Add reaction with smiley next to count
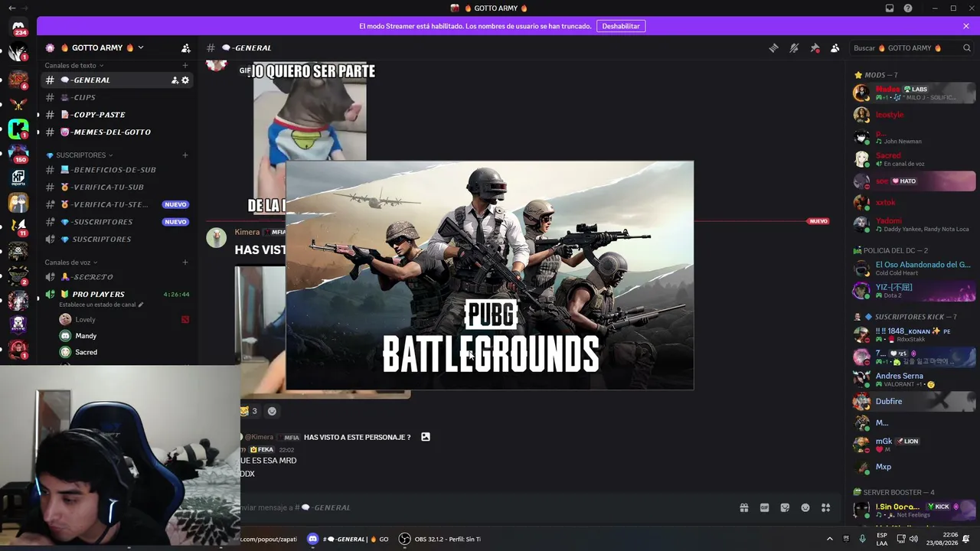The width and height of the screenshot is (980, 551). tap(272, 411)
